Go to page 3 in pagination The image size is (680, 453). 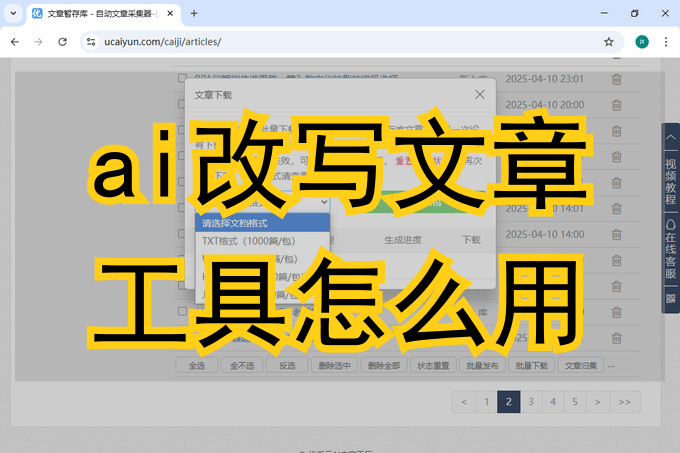(x=531, y=402)
